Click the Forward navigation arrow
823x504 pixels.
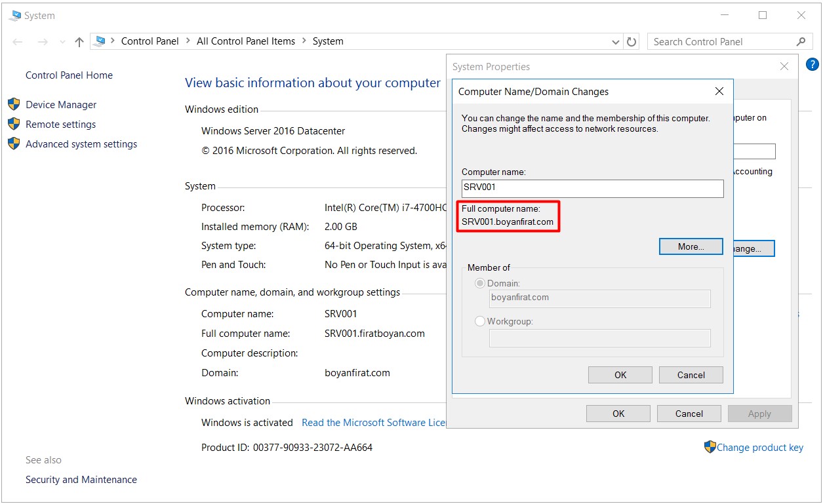pos(43,42)
